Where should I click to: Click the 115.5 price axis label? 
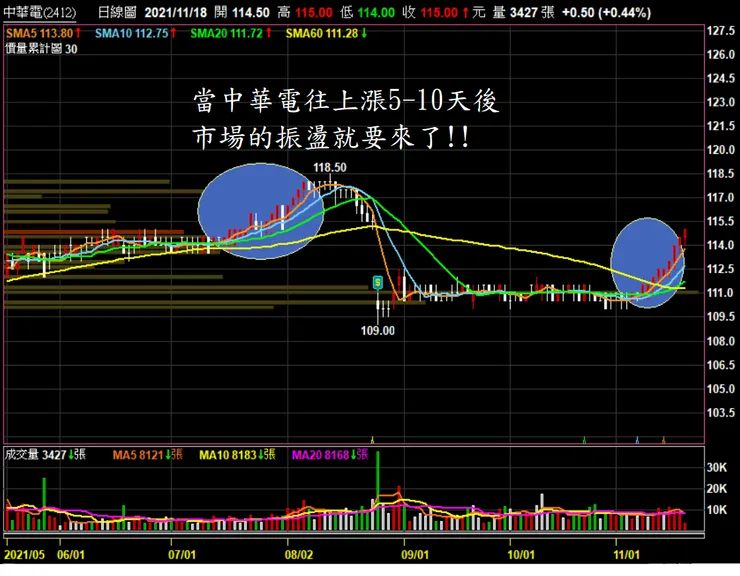(721, 221)
